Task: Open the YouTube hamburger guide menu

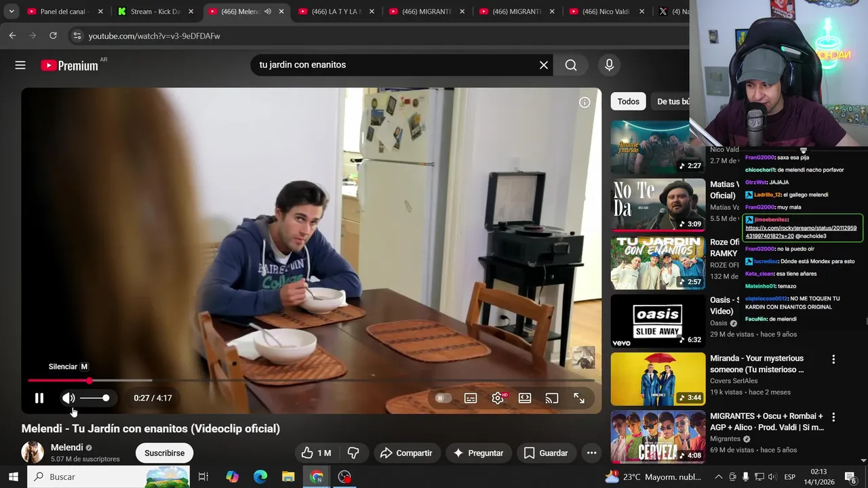Action: pos(20,65)
